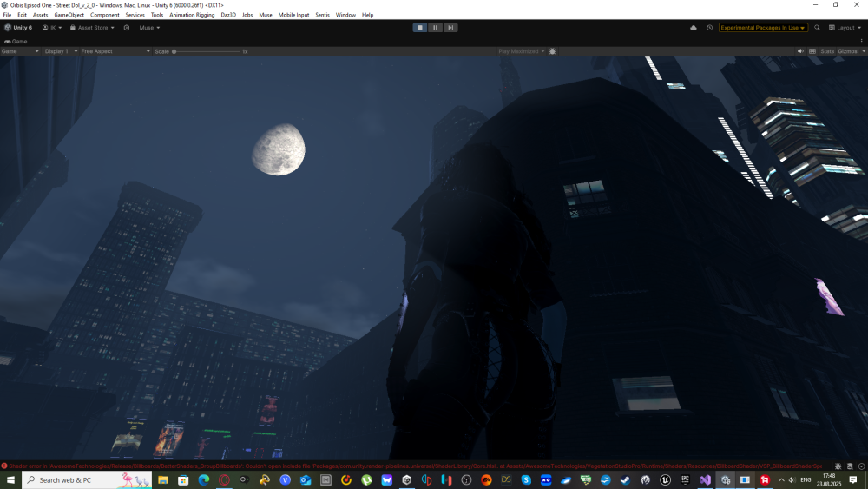Open the settings gear next to Asset Store
This screenshot has width=868, height=489.
(127, 28)
